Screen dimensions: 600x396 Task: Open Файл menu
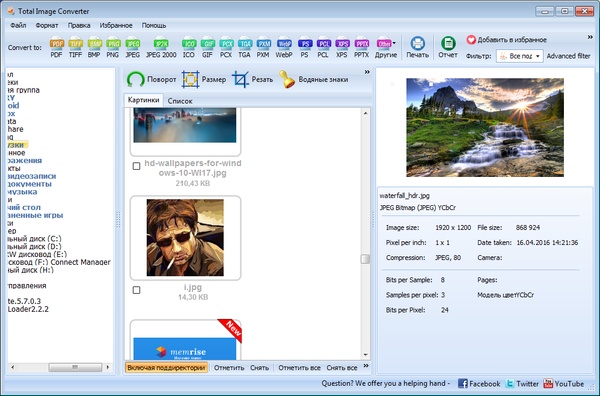coord(18,25)
